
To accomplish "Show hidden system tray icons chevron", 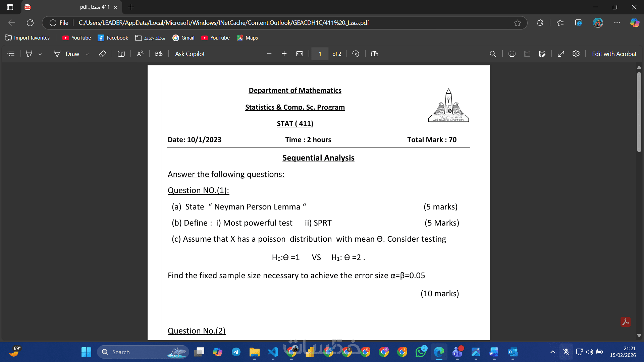I will [552, 352].
